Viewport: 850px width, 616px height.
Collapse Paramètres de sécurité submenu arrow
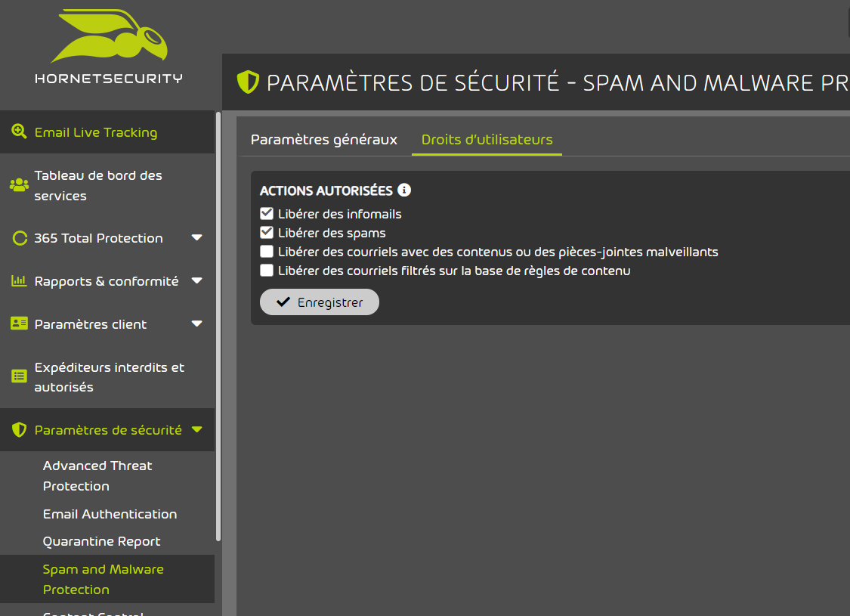point(196,429)
